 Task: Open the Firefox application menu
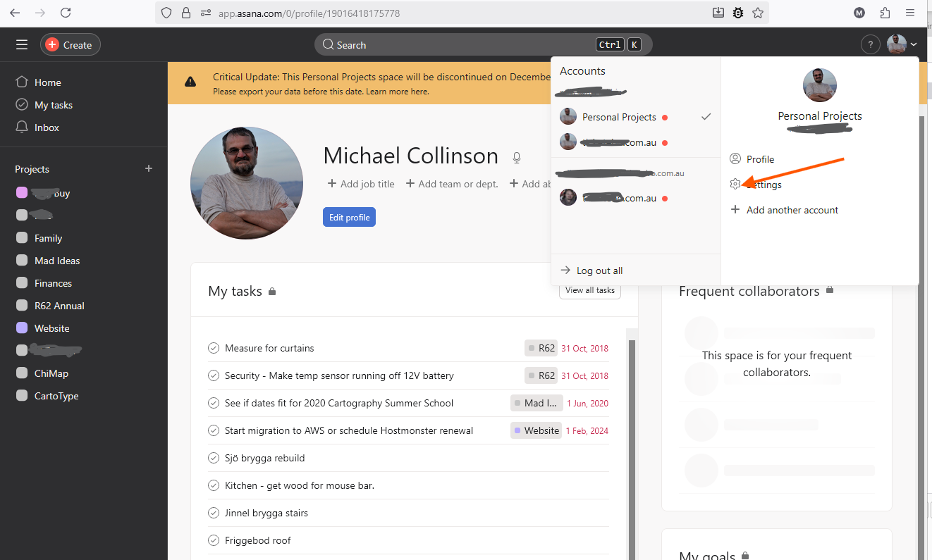(x=911, y=13)
